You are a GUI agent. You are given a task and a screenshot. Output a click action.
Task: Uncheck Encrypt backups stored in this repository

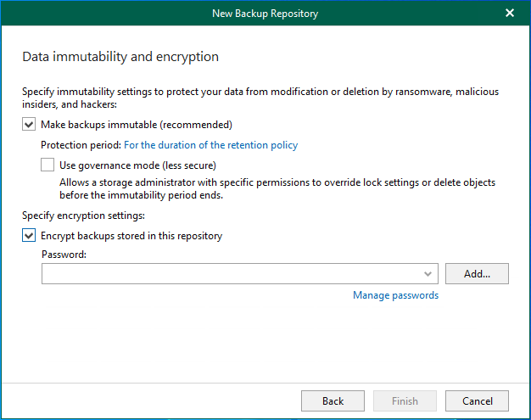[x=30, y=236]
